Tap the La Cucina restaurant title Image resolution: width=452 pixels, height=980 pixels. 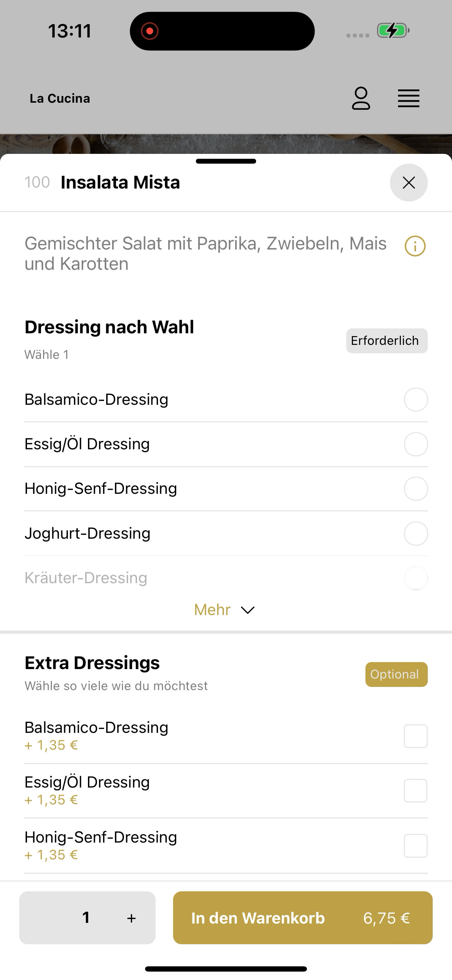click(60, 98)
